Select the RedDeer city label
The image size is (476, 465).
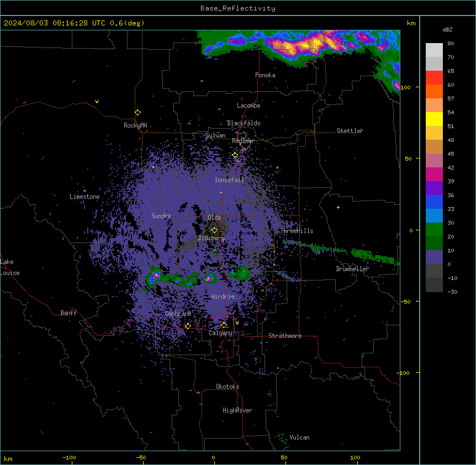point(243,141)
